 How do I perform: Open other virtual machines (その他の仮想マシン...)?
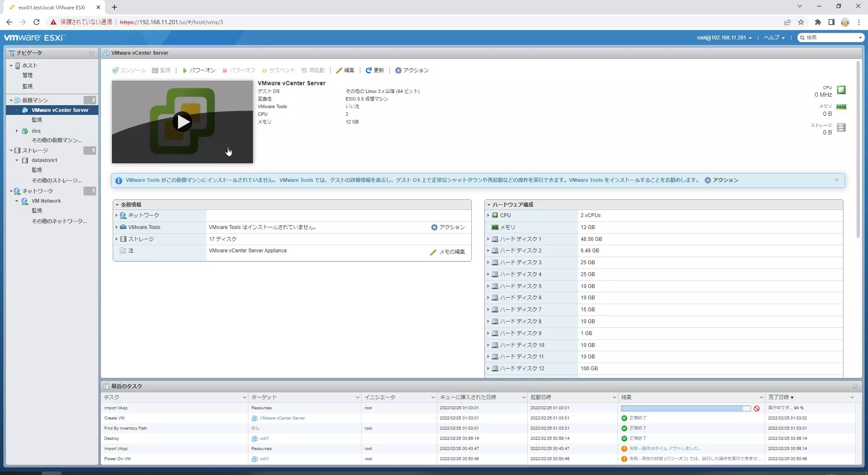(57, 140)
